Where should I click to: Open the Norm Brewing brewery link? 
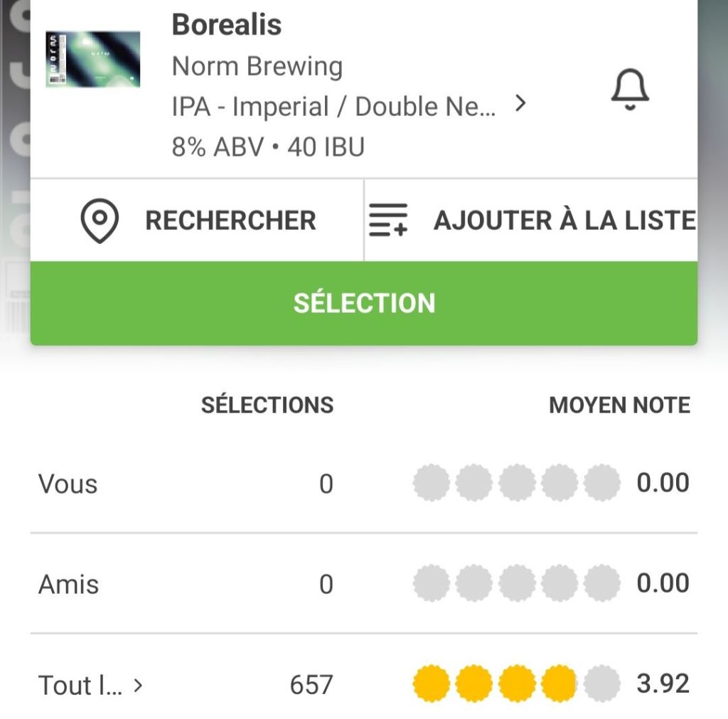tap(257, 67)
